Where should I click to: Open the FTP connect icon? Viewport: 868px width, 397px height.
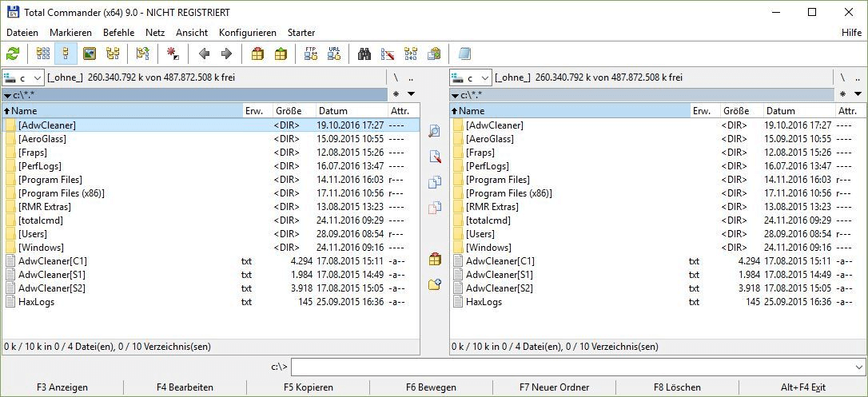tap(311, 54)
